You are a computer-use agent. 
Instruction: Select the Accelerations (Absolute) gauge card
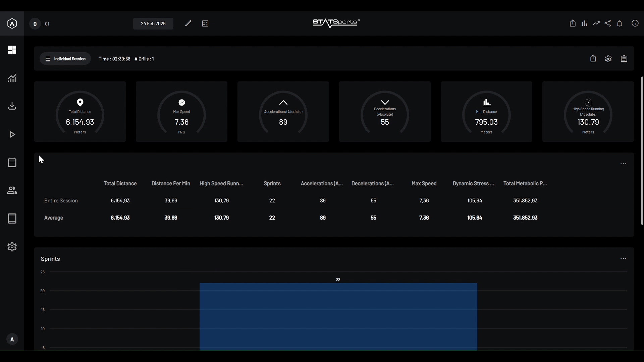pyautogui.click(x=283, y=112)
